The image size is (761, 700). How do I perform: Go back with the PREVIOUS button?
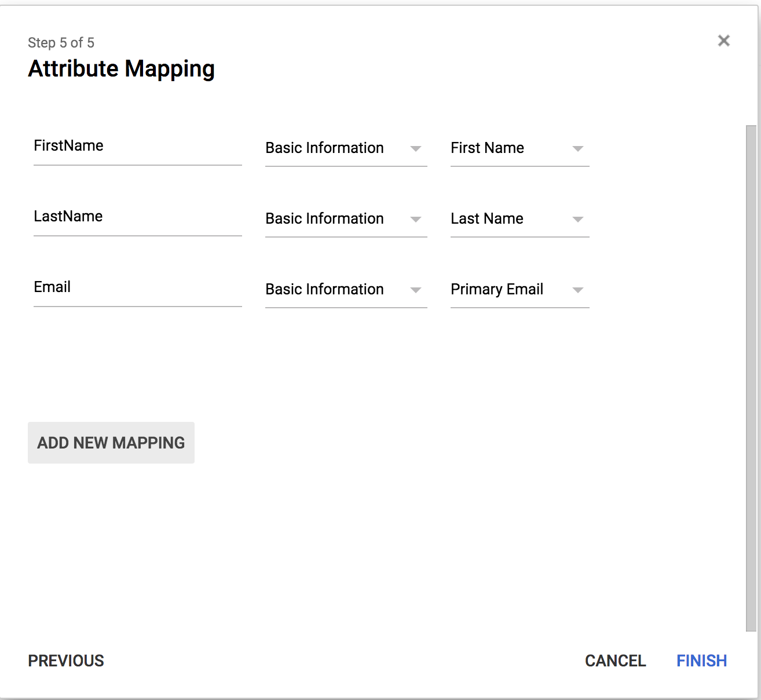(x=66, y=661)
